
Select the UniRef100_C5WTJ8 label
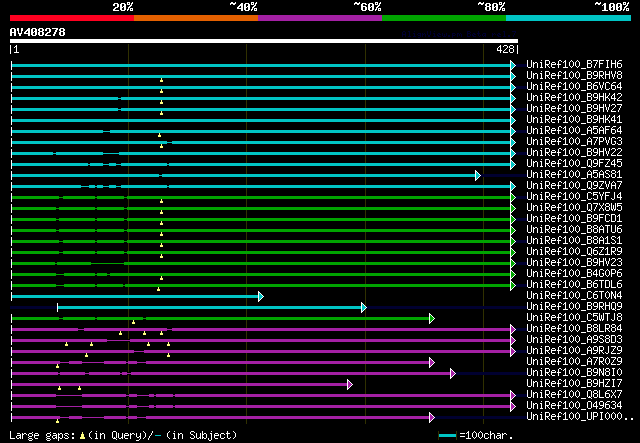click(x=574, y=318)
